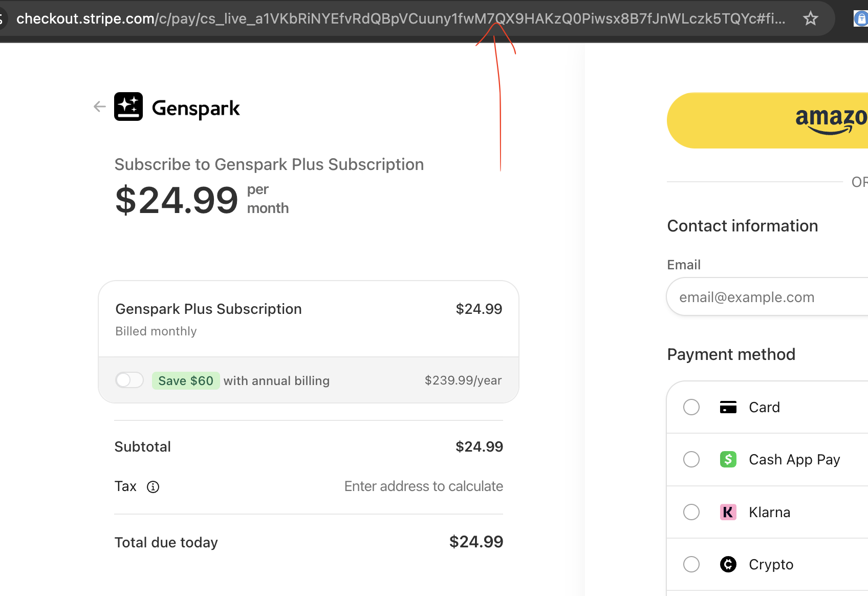Viewport: 868px width, 596px height.
Task: Click the credit card icon
Action: click(728, 407)
